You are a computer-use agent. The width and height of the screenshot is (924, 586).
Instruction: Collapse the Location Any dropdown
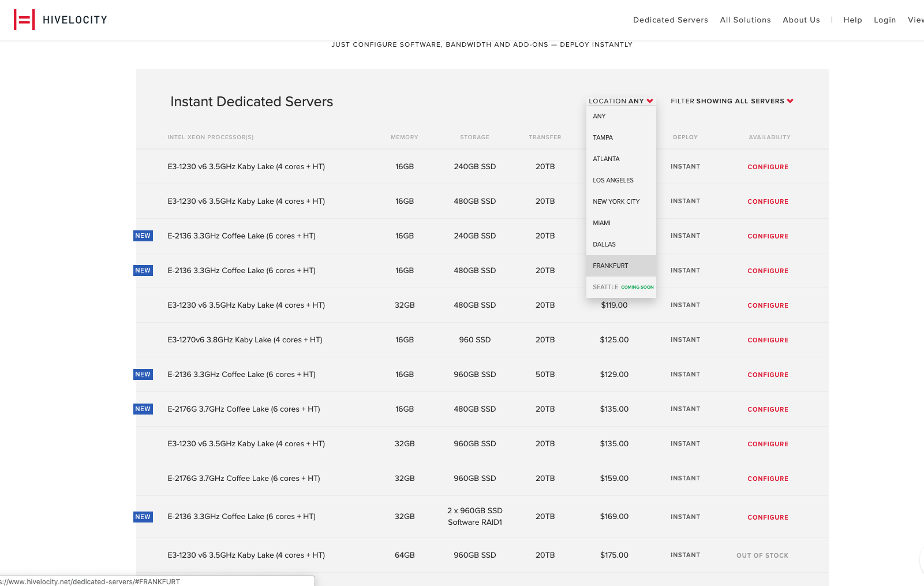621,101
